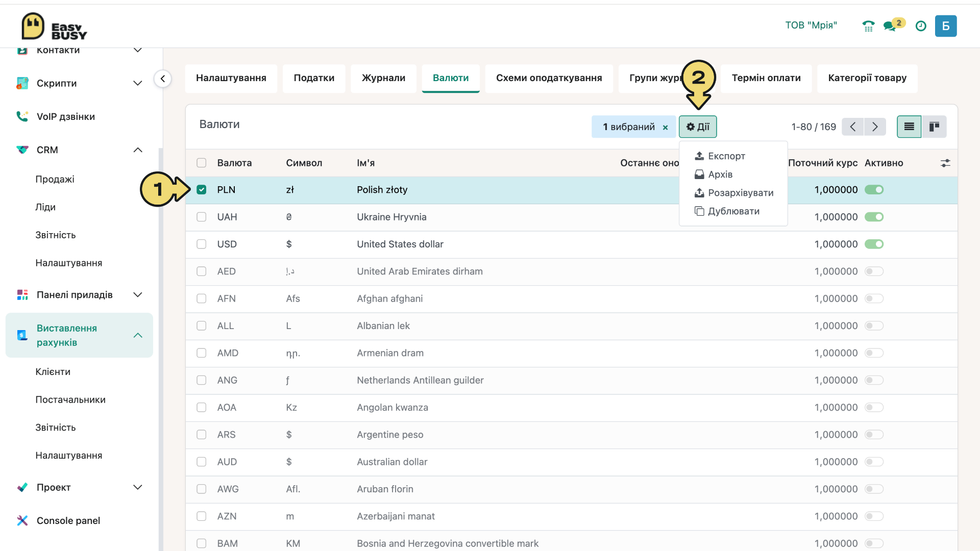The height and width of the screenshot is (551, 980).
Task: Switch to kanban view
Action: (934, 127)
